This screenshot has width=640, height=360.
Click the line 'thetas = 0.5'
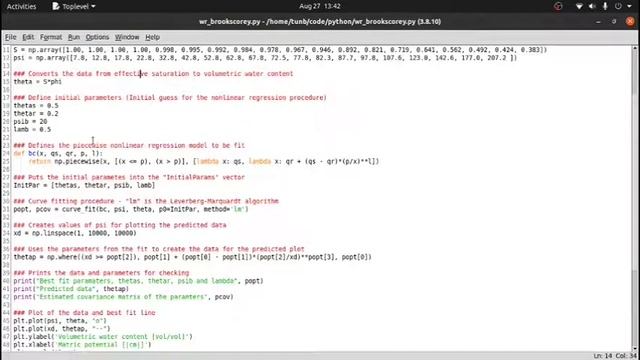(36, 106)
